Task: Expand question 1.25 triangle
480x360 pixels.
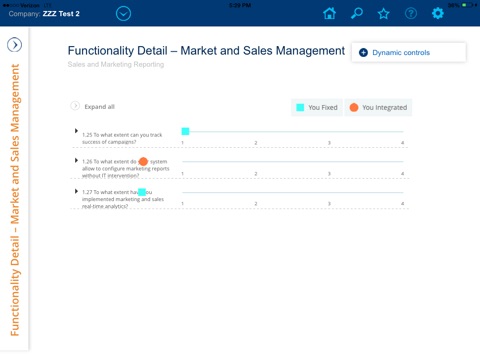Action: click(76, 131)
